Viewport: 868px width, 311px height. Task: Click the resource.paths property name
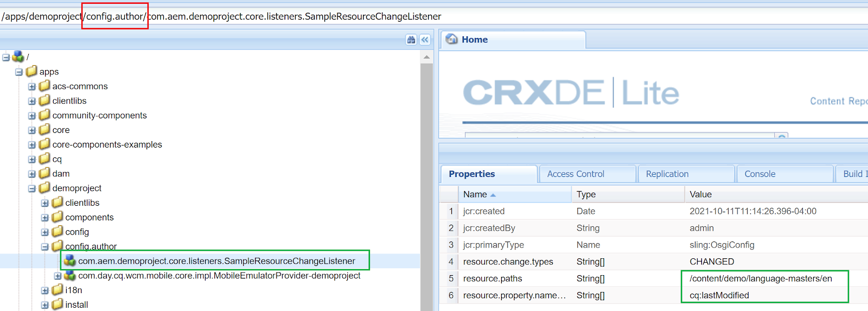point(493,278)
